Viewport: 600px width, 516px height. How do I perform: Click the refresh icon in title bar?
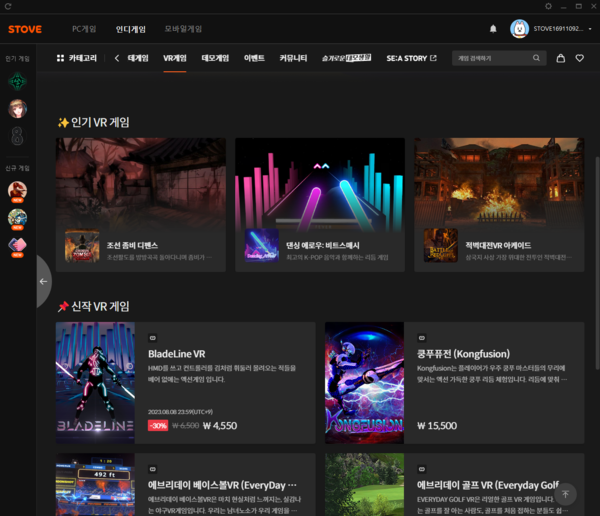pos(8,6)
